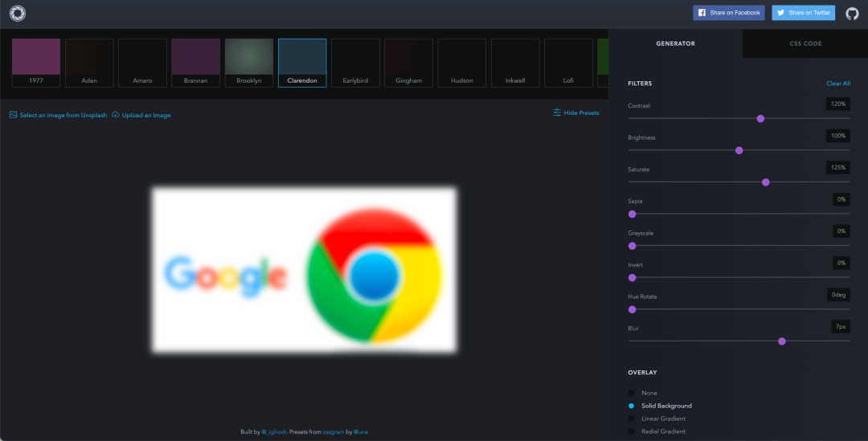
Task: Click the aperture logo icon at top left
Action: click(x=18, y=14)
